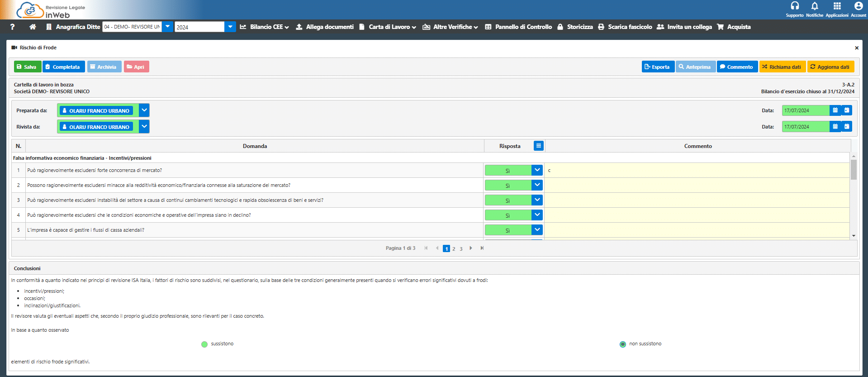Select the non sussistono radio button
868x377 pixels.
pos(623,344)
